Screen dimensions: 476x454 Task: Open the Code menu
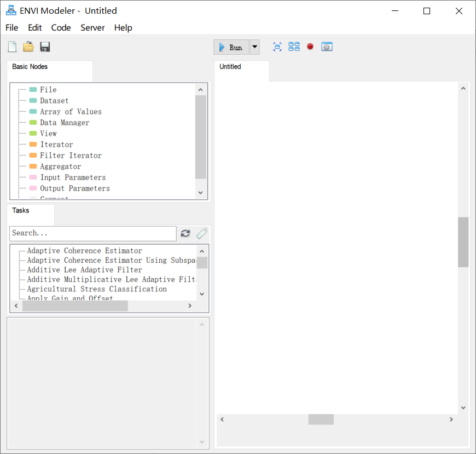pos(61,27)
